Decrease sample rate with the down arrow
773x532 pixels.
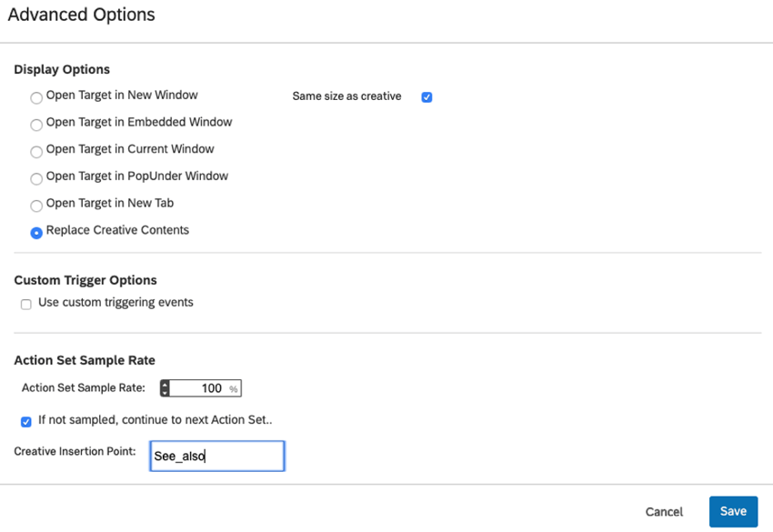click(165, 393)
